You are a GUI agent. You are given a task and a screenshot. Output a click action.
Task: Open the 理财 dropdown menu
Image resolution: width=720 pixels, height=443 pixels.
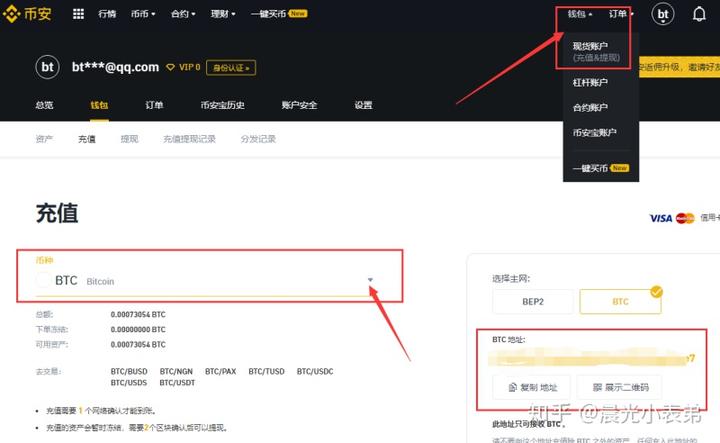(x=224, y=14)
